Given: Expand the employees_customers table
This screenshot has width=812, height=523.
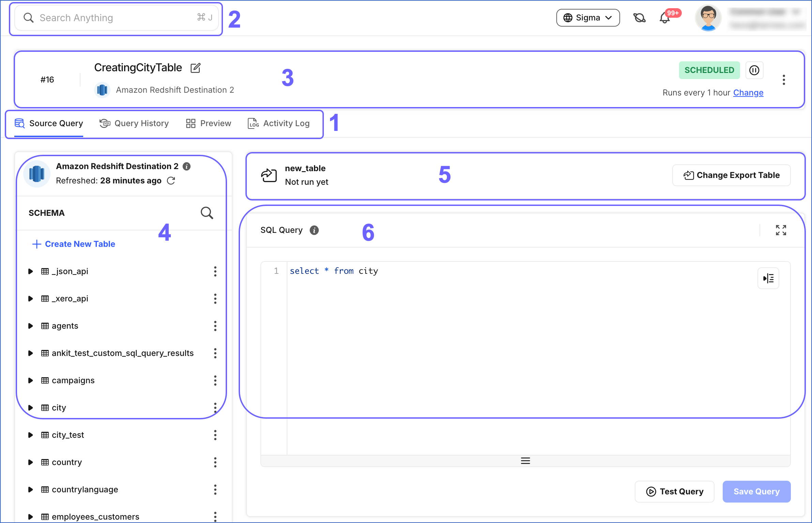Looking at the screenshot, I should (x=30, y=517).
